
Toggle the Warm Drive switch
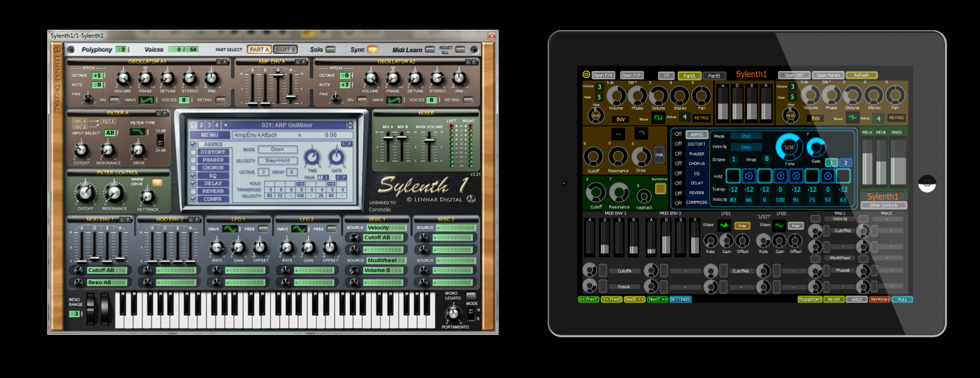pyautogui.click(x=157, y=182)
